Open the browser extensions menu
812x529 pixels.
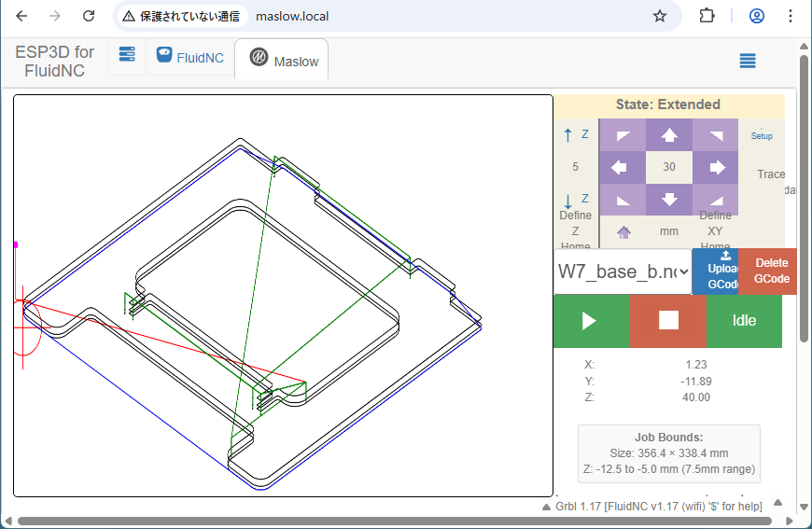707,16
